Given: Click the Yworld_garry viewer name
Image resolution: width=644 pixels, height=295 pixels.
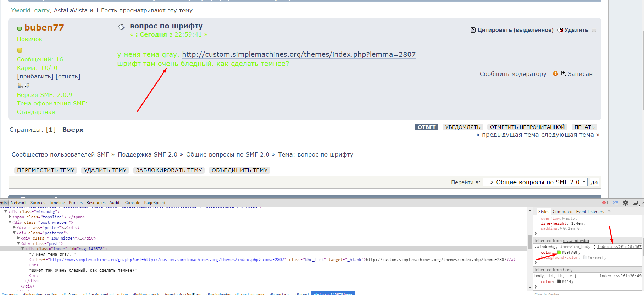Looking at the screenshot, I should coord(30,10).
